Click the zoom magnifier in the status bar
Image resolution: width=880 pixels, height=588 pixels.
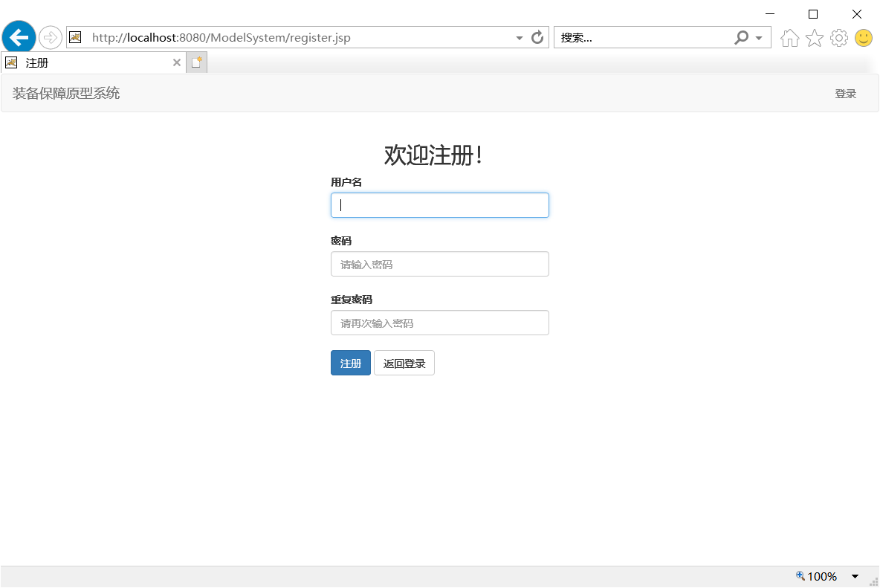pyautogui.click(x=799, y=575)
